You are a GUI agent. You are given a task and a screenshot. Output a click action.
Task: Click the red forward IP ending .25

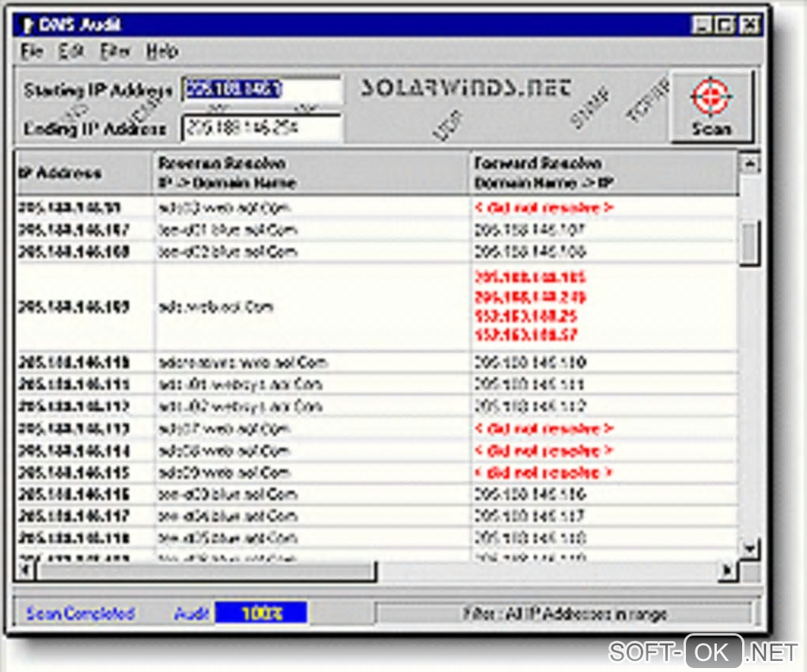click(x=526, y=316)
